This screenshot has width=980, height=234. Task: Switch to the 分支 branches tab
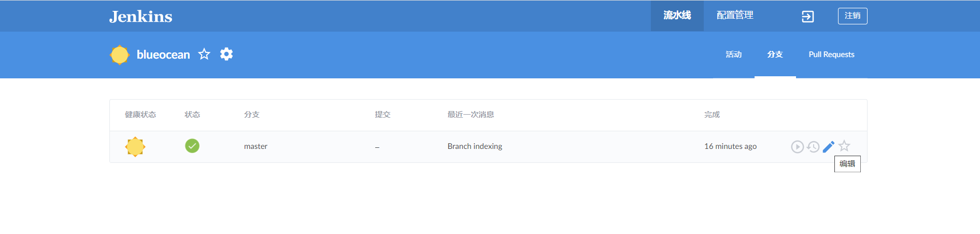coord(775,54)
